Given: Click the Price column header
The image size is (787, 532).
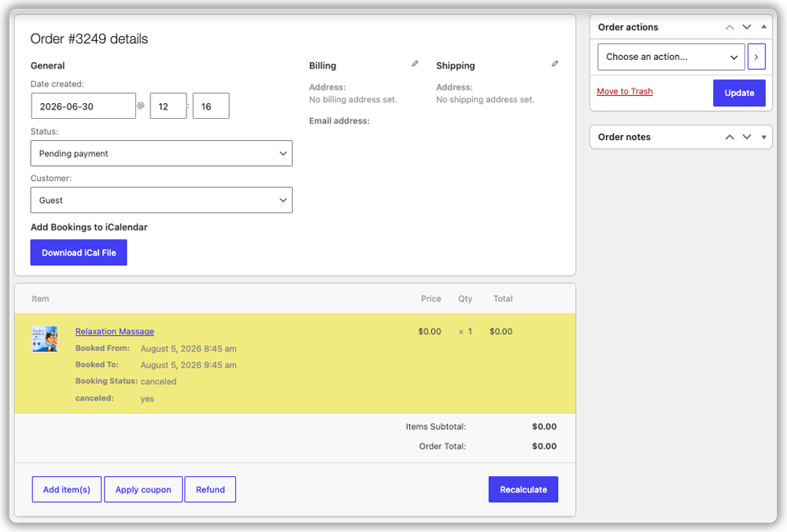Looking at the screenshot, I should point(431,298).
